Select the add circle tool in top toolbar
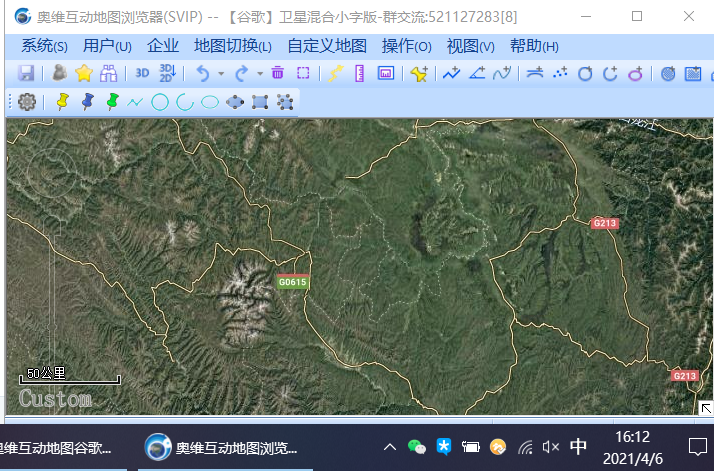The image size is (714, 471). click(585, 73)
